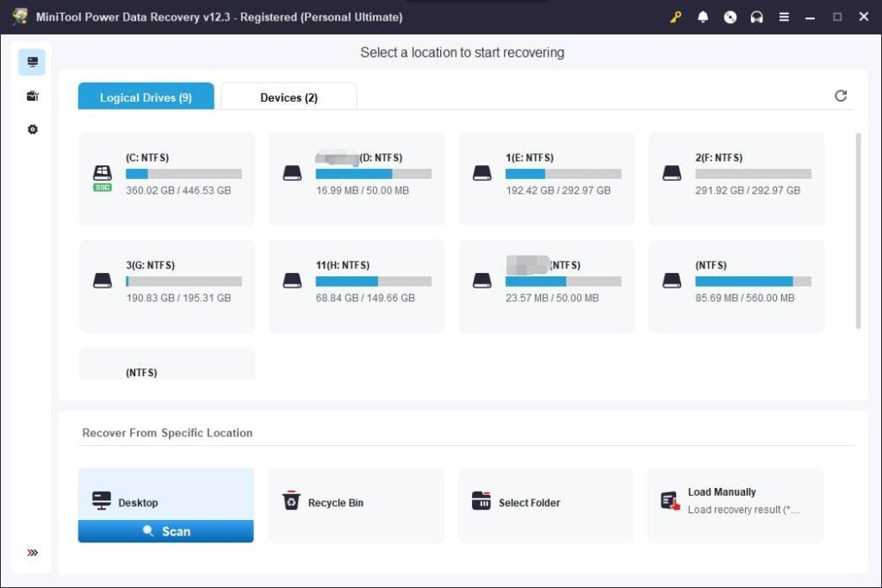Screen dimensions: 882x588
Task: Refresh the drive list
Action: [x=841, y=96]
